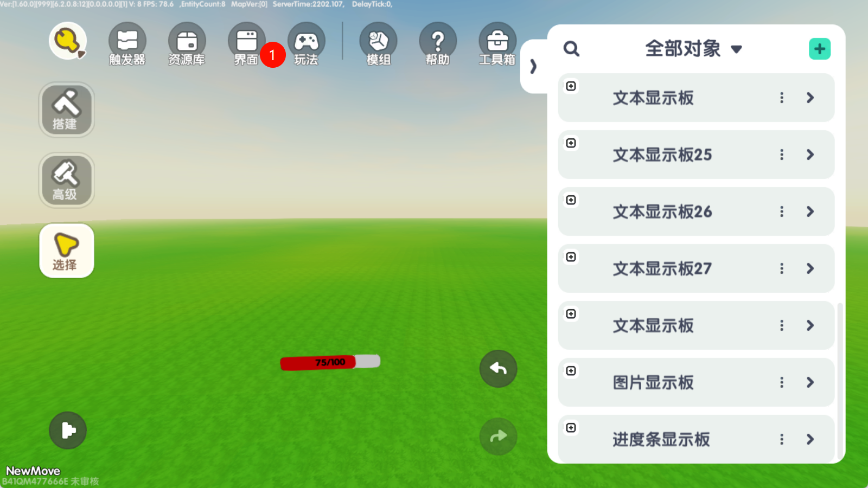Add a new object with green plus

pos(819,49)
